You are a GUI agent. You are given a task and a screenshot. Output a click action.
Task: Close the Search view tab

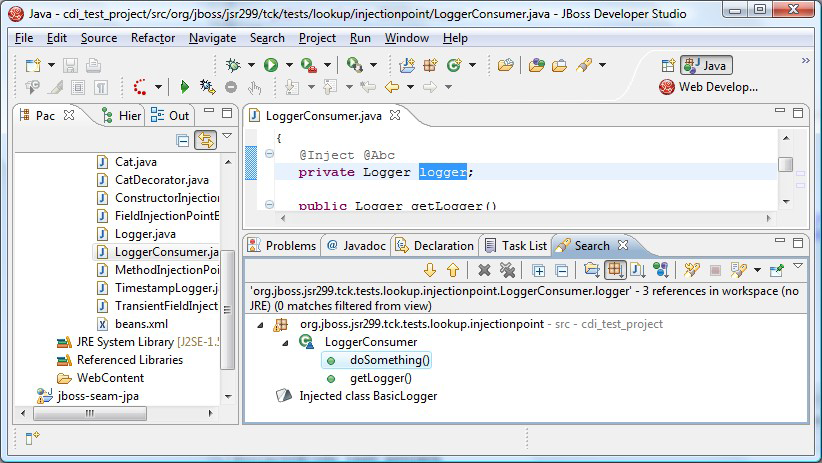623,245
